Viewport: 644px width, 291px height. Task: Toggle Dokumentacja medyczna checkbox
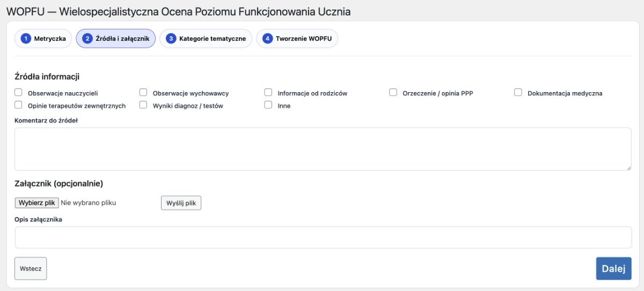tap(518, 93)
